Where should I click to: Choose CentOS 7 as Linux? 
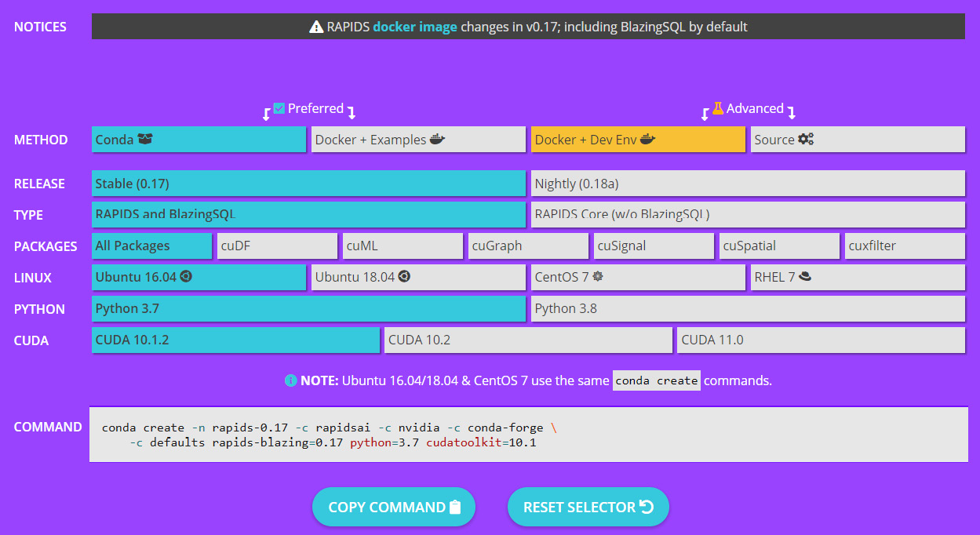638,278
